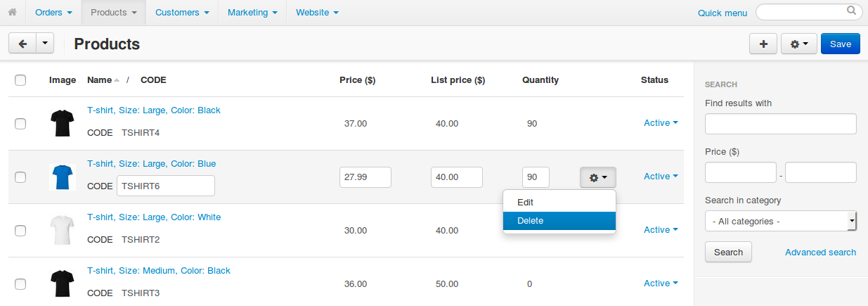
Task: Click the white T-shirt thumbnail
Action: click(62, 231)
